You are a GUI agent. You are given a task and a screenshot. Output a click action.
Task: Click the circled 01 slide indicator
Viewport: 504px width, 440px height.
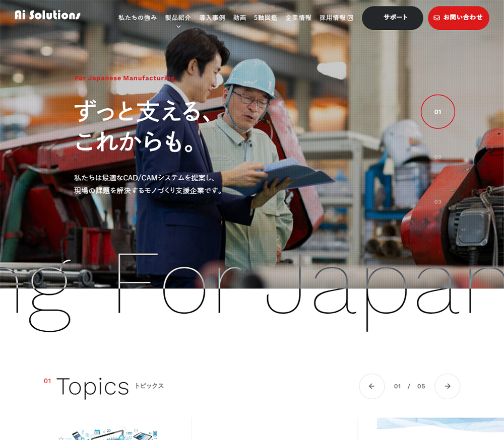tap(437, 112)
